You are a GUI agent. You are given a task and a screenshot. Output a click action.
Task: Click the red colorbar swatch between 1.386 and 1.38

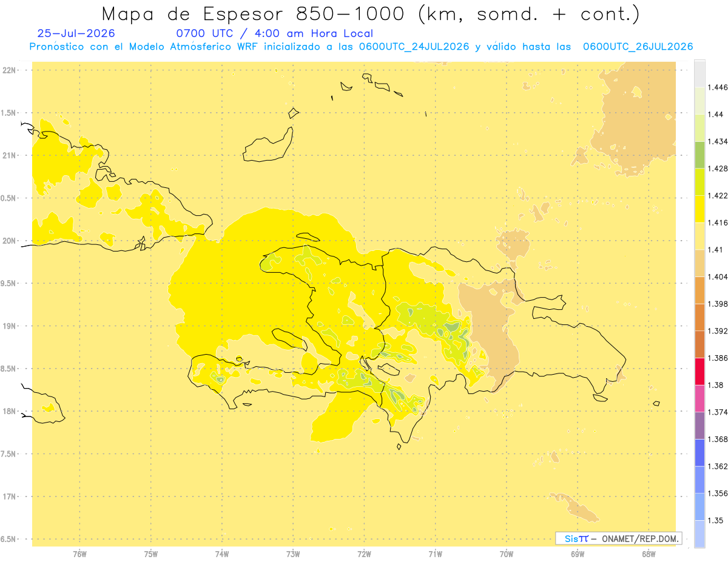699,372
